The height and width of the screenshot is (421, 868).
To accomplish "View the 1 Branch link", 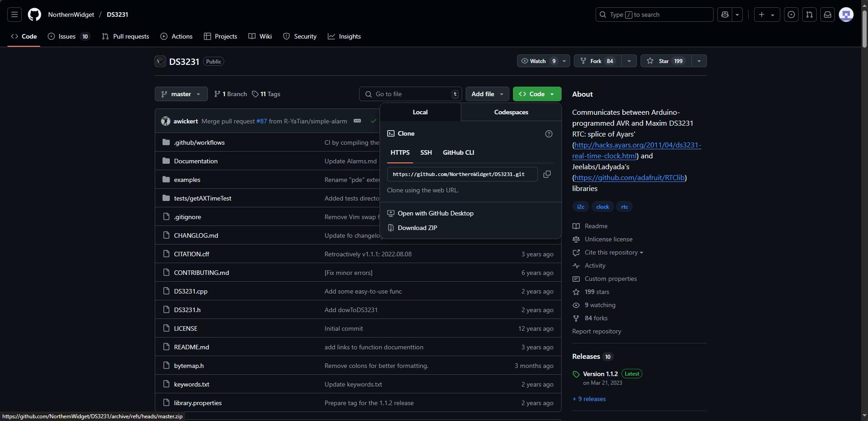I will 231,94.
